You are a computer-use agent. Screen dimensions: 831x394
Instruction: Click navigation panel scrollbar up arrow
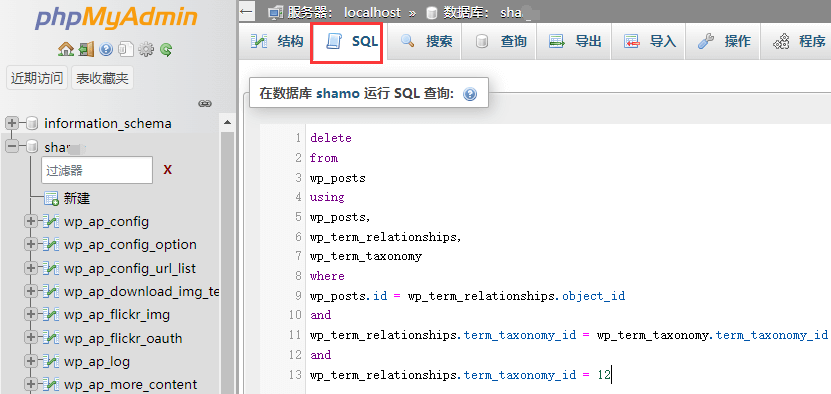pyautogui.click(x=227, y=122)
